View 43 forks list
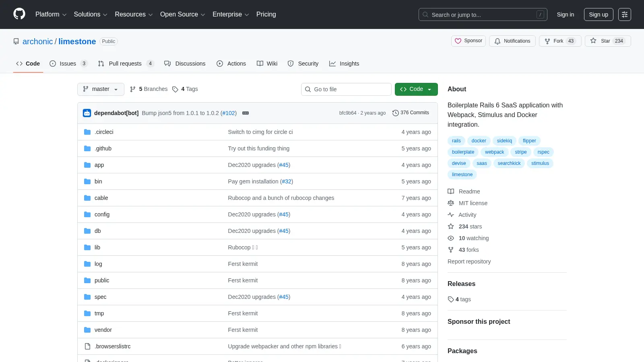 tap(463, 250)
